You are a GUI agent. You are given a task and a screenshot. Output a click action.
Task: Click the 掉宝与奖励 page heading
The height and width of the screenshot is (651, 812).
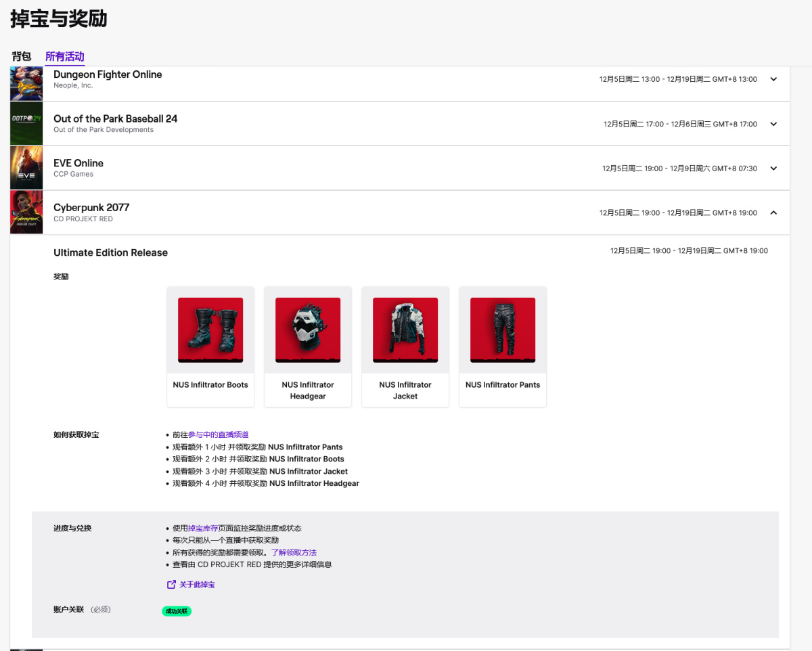tap(59, 19)
